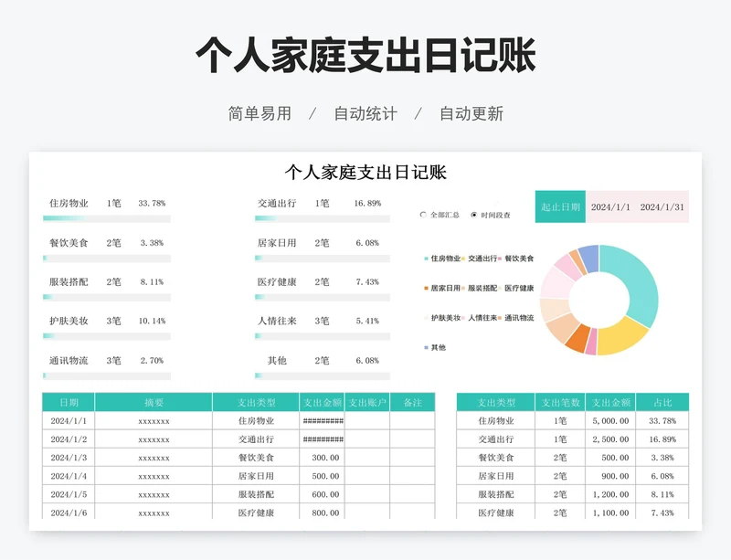Click the start date 2024/1/1 field
The height and width of the screenshot is (560, 731).
point(610,207)
